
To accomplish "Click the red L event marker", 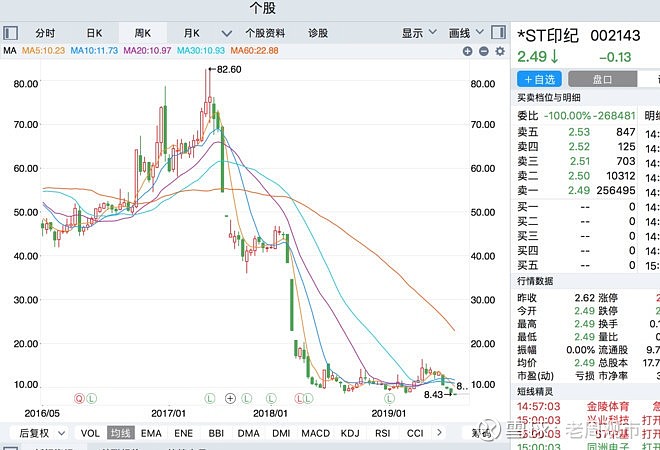I will 300,398.
